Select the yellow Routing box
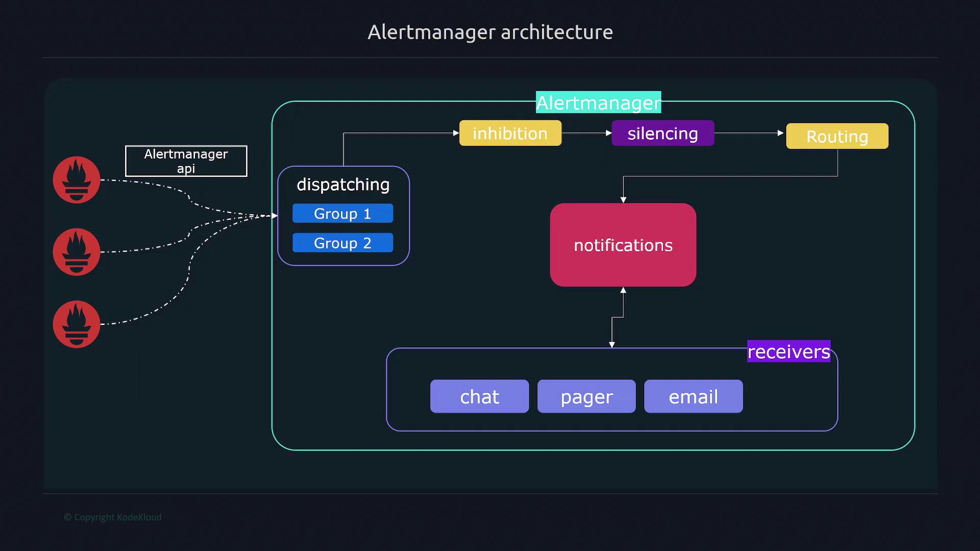Image resolution: width=980 pixels, height=551 pixels. [837, 136]
